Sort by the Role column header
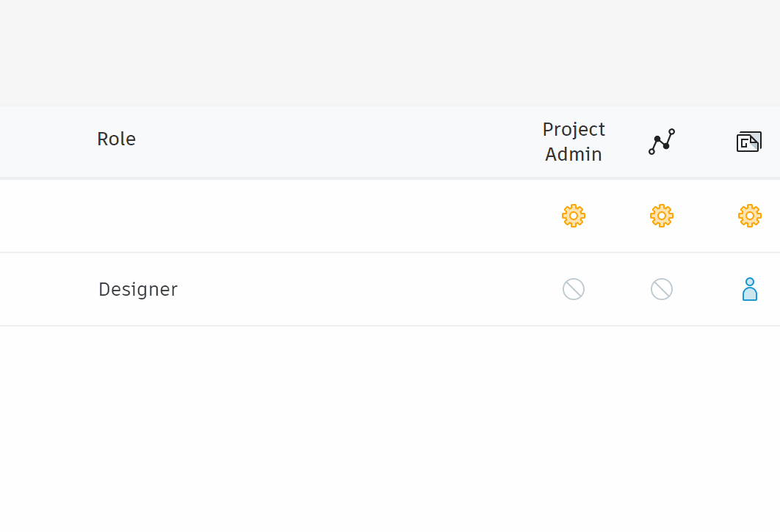This screenshot has height=532, width=780. point(116,139)
